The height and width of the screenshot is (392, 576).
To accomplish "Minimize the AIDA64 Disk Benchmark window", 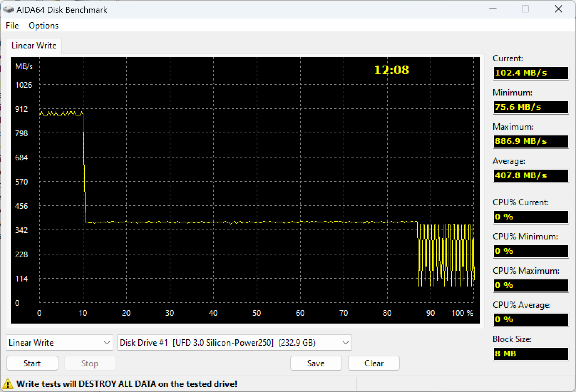I will (x=493, y=9).
